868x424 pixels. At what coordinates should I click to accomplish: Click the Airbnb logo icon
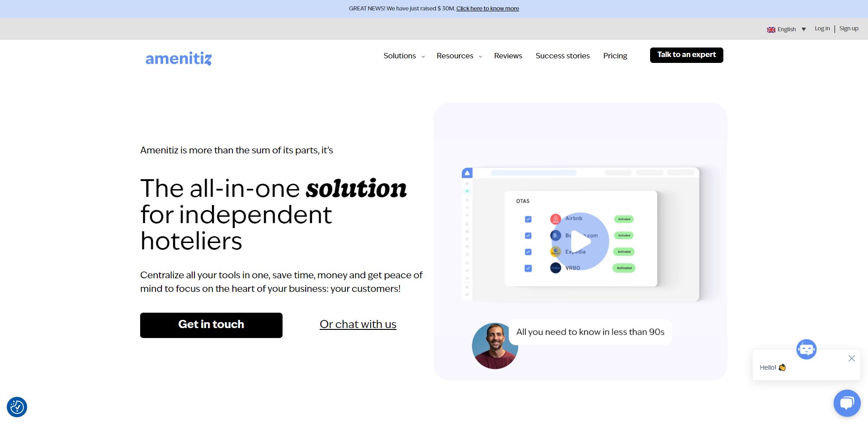556,219
